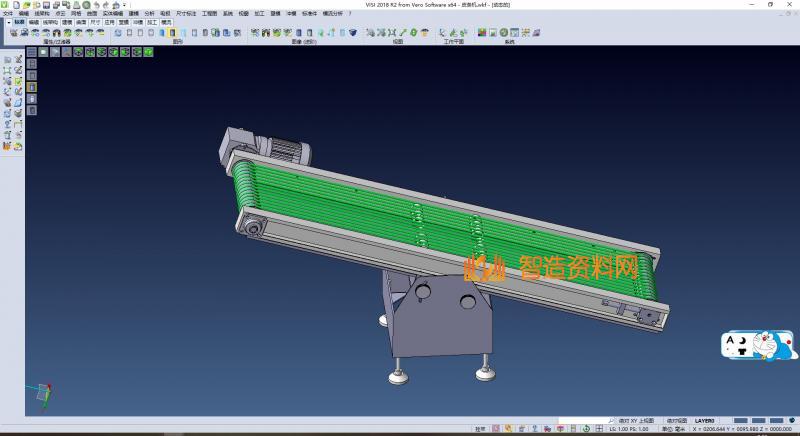The width and height of the screenshot is (800, 436).
Task: Click the bright green solid cube view icon
Action: (148, 52)
